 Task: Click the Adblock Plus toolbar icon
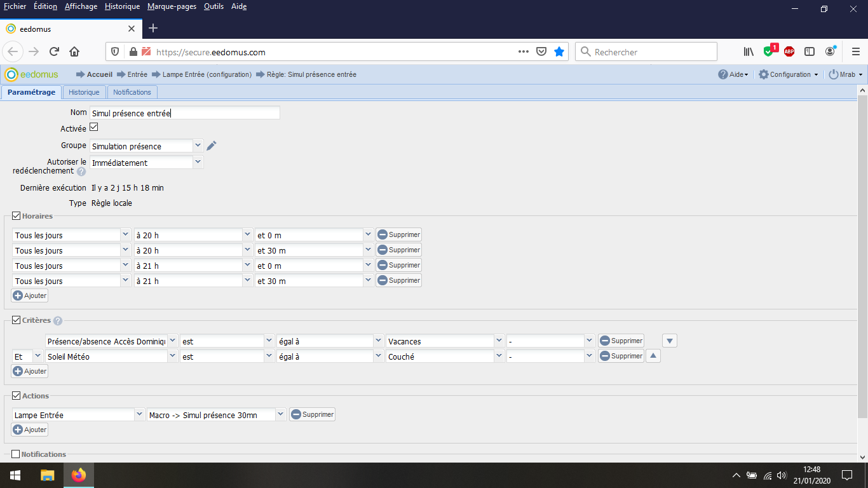click(789, 52)
